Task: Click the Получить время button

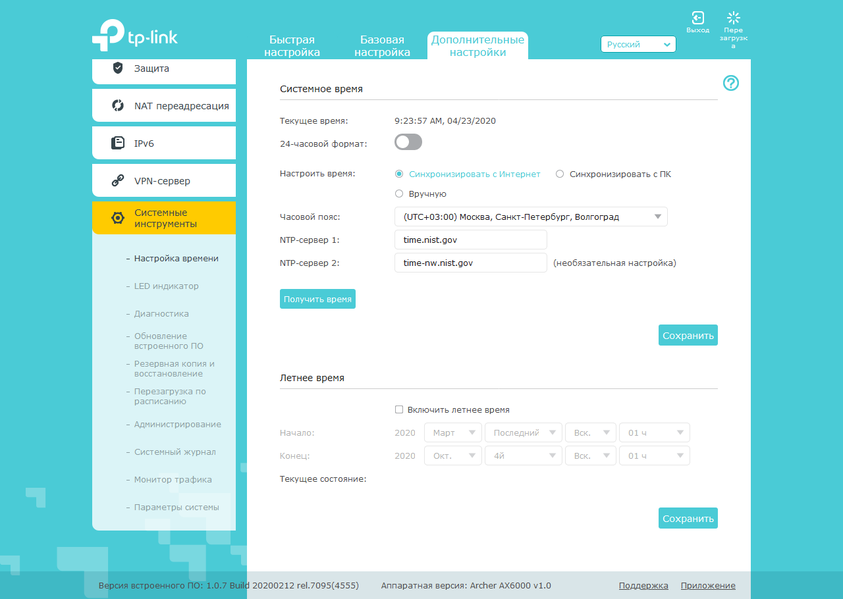Action: point(317,299)
